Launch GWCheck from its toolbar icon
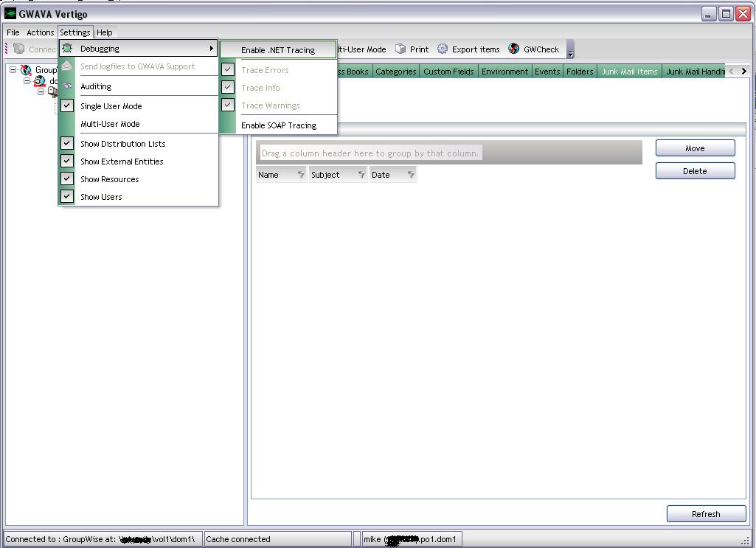The image size is (756, 548). click(514, 49)
